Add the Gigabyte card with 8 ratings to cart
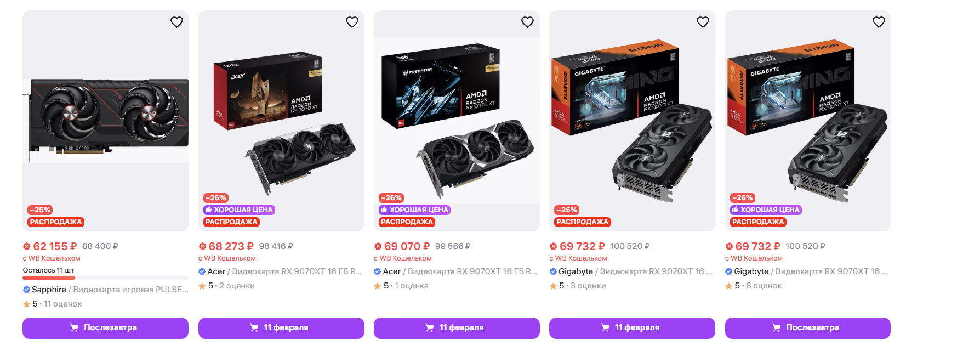This screenshot has width=980, height=351. pyautogui.click(x=807, y=327)
